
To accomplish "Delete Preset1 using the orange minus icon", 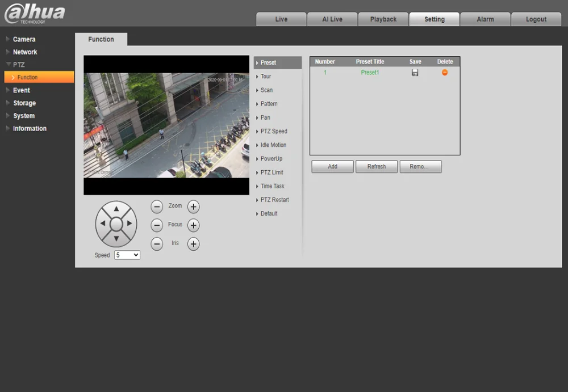I will [445, 73].
